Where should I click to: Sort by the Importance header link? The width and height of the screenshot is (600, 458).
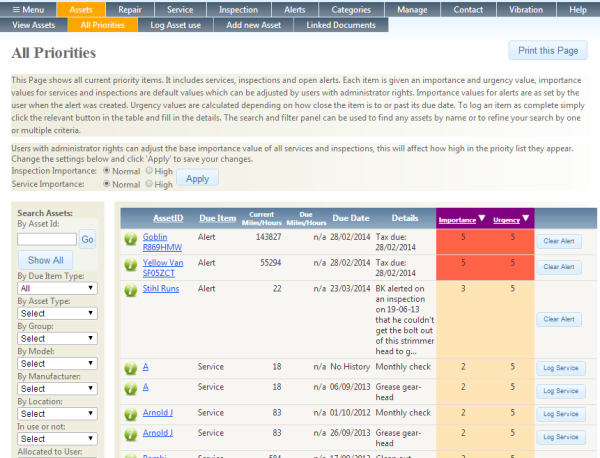(x=457, y=220)
